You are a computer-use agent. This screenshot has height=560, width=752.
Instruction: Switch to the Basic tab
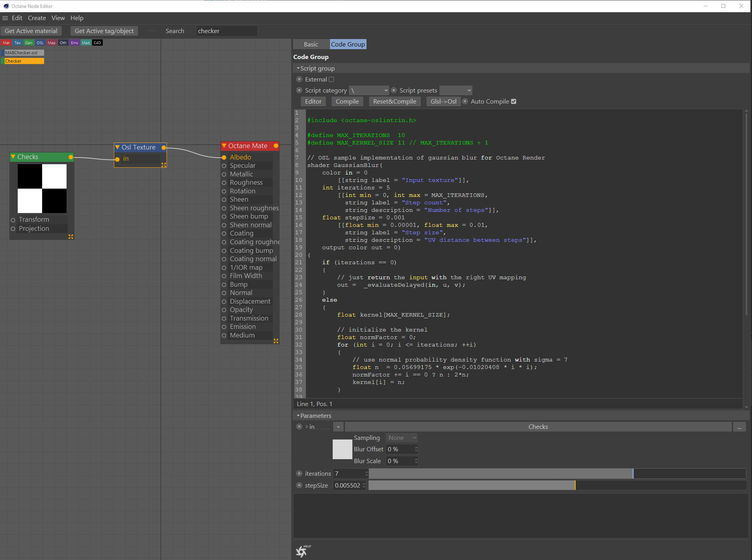coord(311,45)
